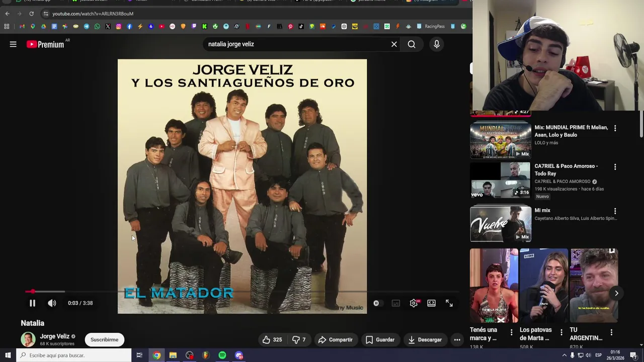Open the Twitch bookmark icon
Screen dimensions: 644x362
(x=194, y=26)
